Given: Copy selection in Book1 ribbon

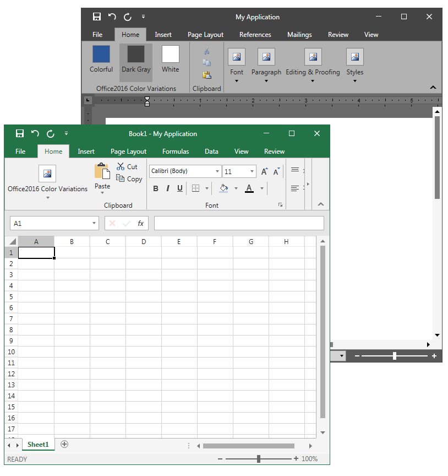Looking at the screenshot, I should [129, 179].
